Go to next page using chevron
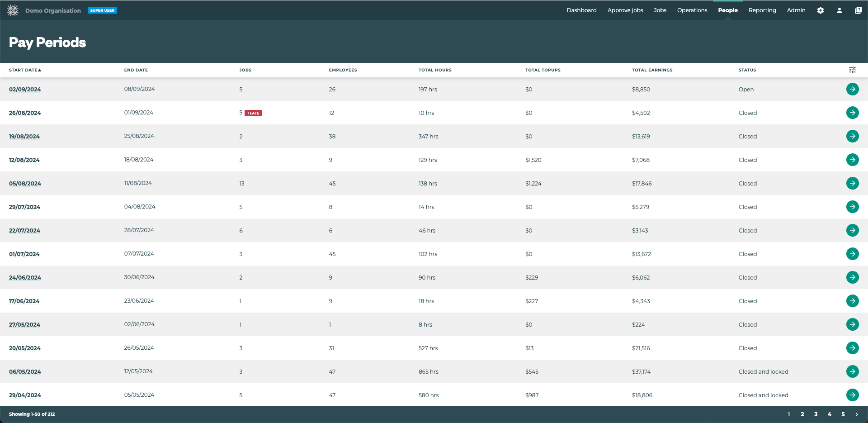Viewport: 868px width, 423px height. pos(857,414)
